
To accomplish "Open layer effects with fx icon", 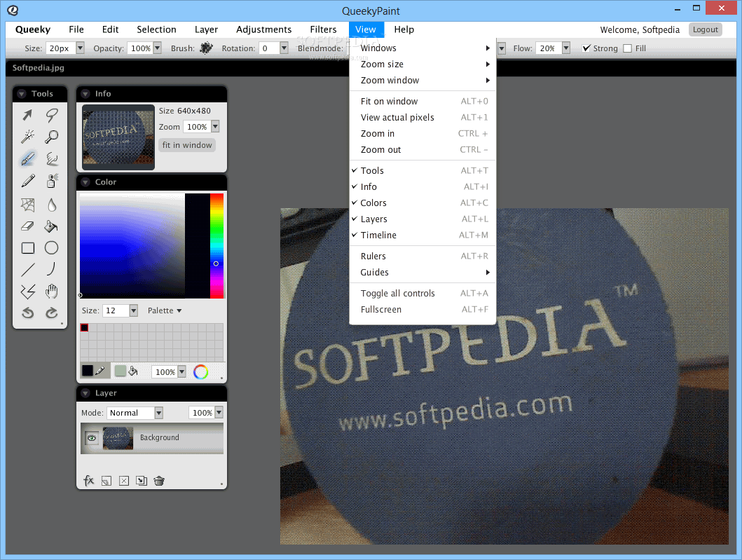I will pos(88,481).
